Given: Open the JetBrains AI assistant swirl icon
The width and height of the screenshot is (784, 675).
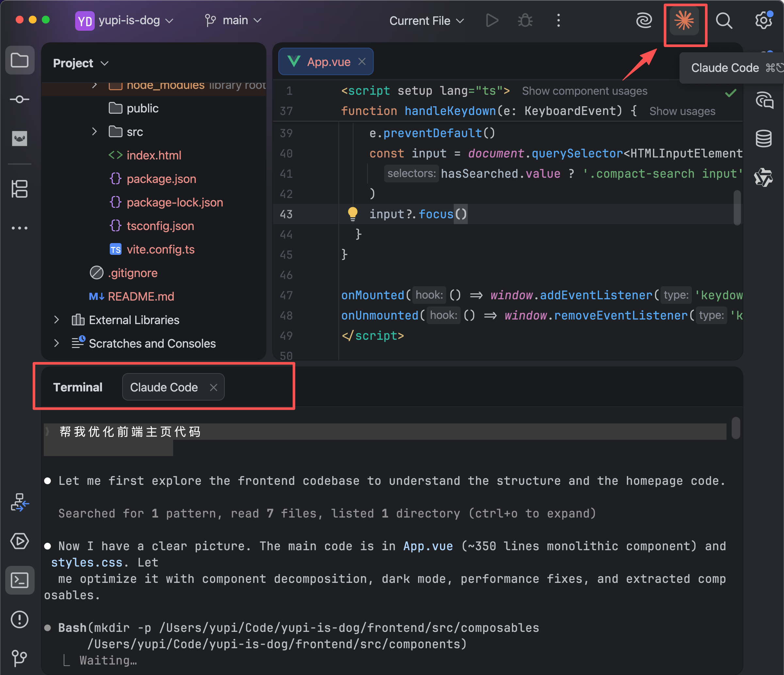Looking at the screenshot, I should tap(644, 21).
